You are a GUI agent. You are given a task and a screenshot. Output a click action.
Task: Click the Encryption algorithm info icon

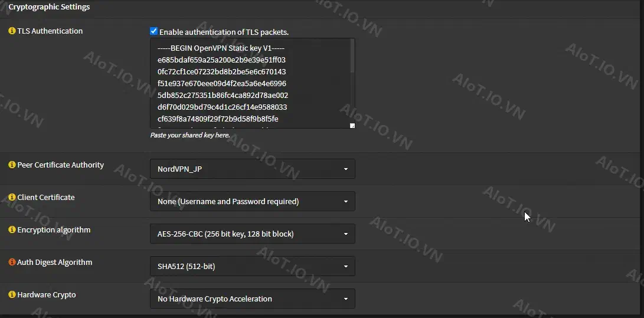(x=12, y=230)
